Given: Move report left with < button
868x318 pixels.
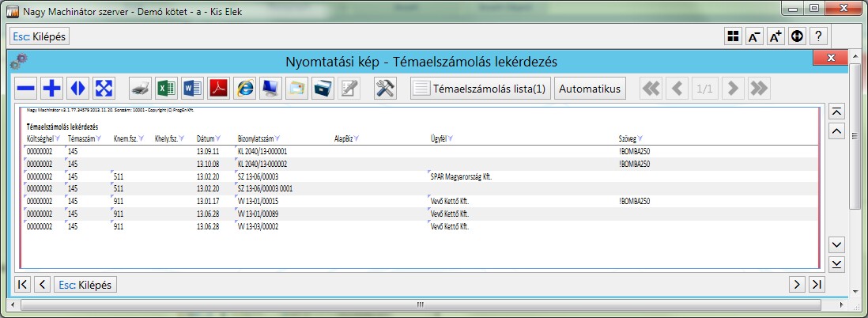Looking at the screenshot, I should click(42, 285).
